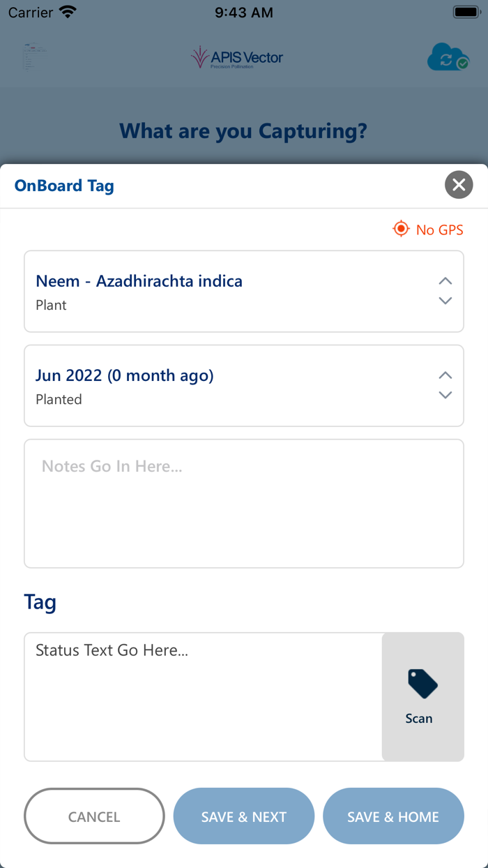Click up chevron on Neem plant selector
The height and width of the screenshot is (868, 488).
pos(445,281)
